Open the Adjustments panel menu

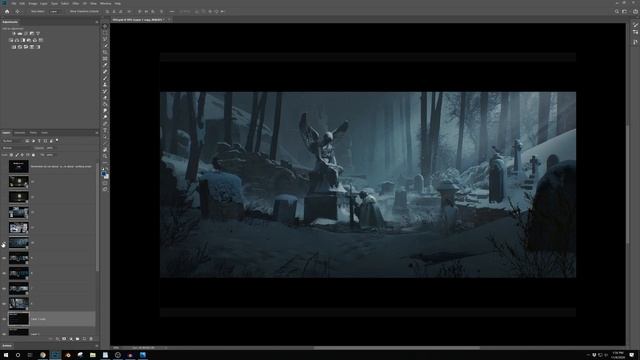coord(97,22)
